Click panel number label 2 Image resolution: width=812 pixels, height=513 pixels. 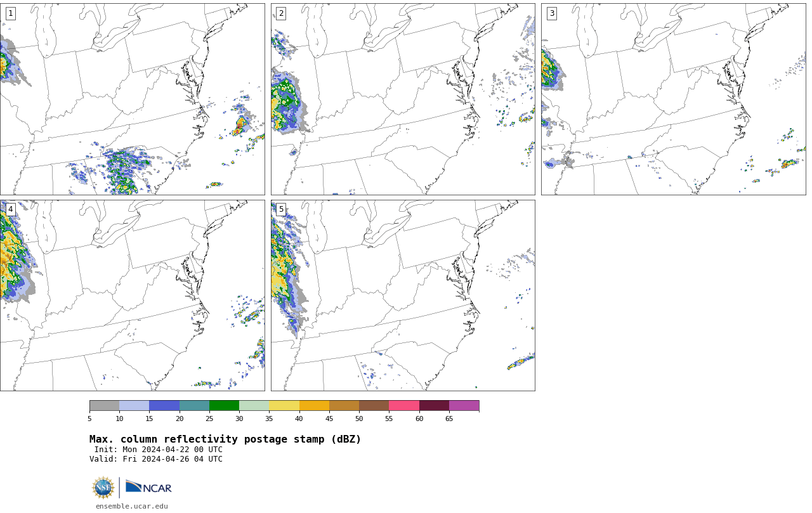coord(281,13)
